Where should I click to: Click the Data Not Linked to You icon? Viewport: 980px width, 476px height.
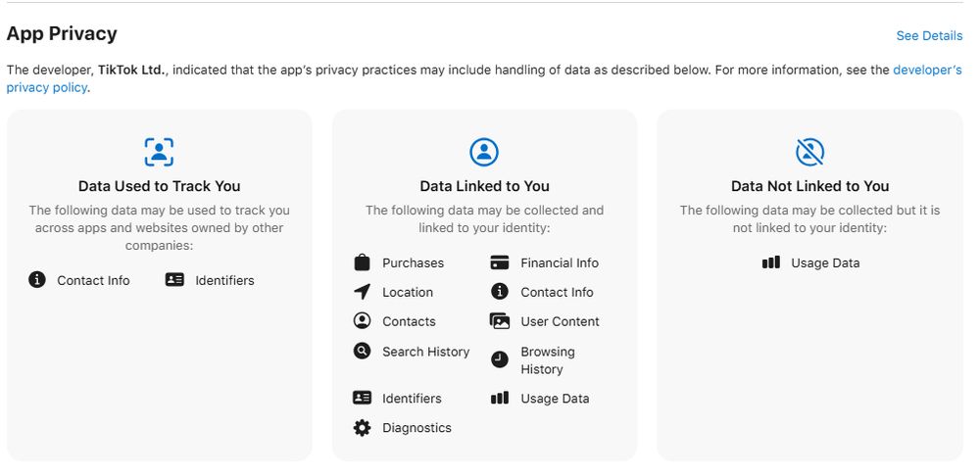click(809, 152)
